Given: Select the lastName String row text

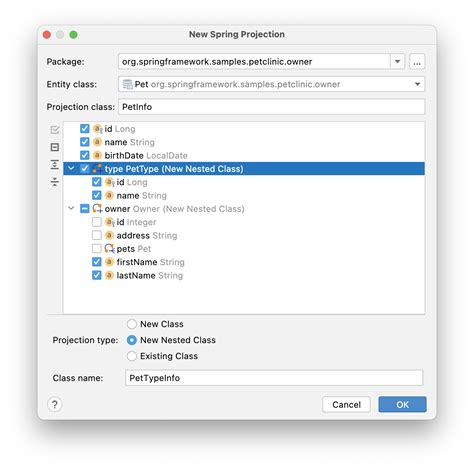Looking at the screenshot, I should click(150, 275).
